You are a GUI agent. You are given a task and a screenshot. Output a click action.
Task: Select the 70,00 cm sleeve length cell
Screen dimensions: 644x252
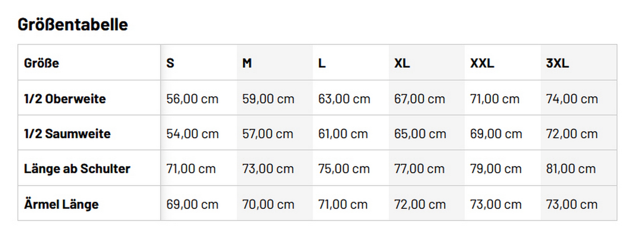tap(268, 204)
